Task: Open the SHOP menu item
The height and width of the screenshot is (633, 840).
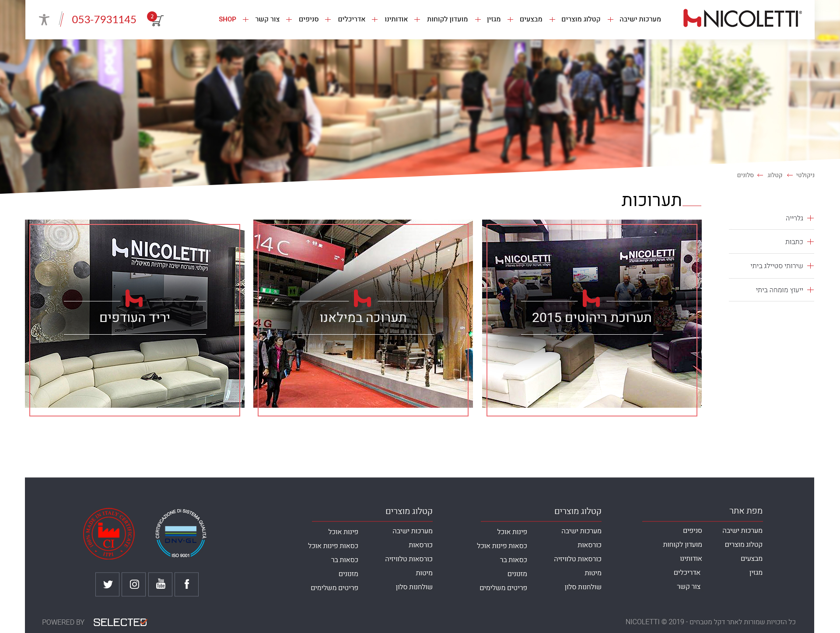Action: point(227,19)
